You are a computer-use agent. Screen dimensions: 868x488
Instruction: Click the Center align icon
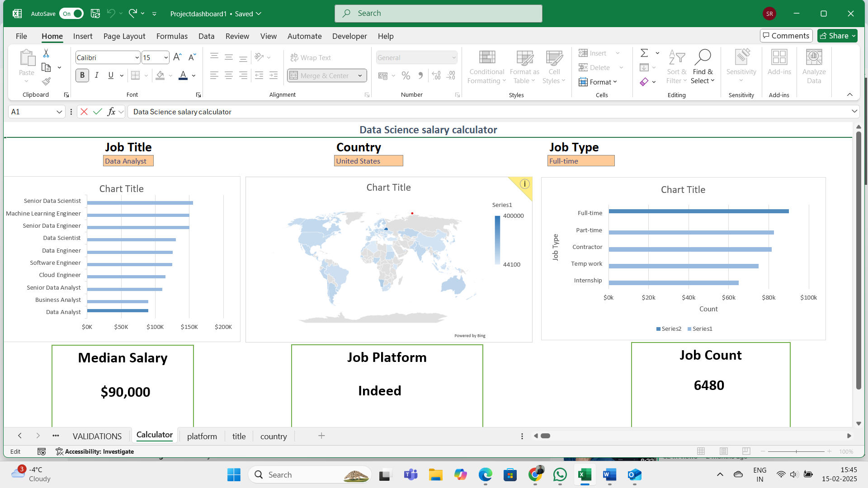pos(229,75)
